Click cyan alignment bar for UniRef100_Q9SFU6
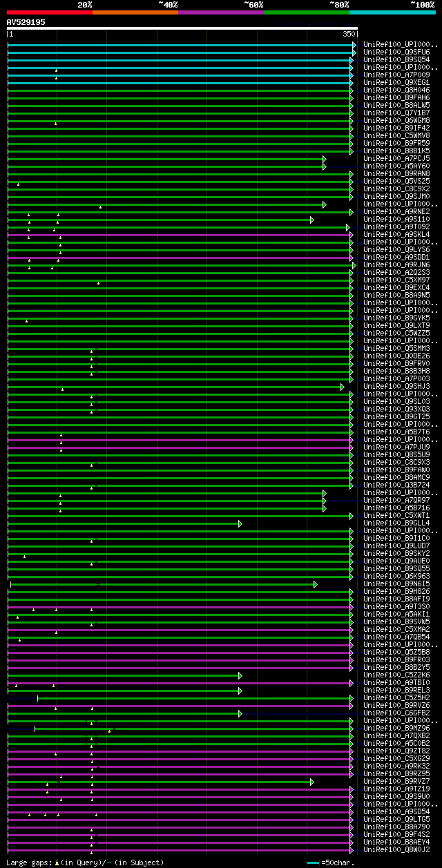The image size is (442, 868). 180,52
